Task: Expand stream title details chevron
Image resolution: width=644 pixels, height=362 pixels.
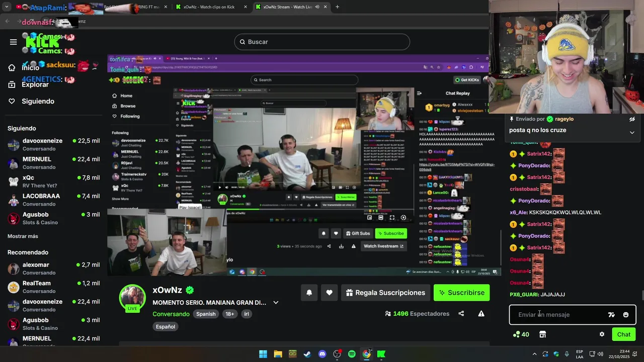Action: click(276, 303)
